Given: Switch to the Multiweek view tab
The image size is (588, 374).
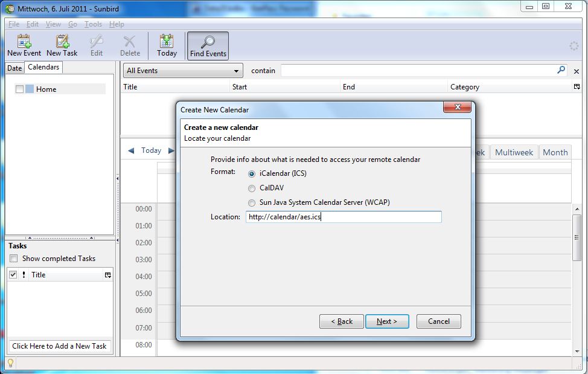Looking at the screenshot, I should 514,152.
